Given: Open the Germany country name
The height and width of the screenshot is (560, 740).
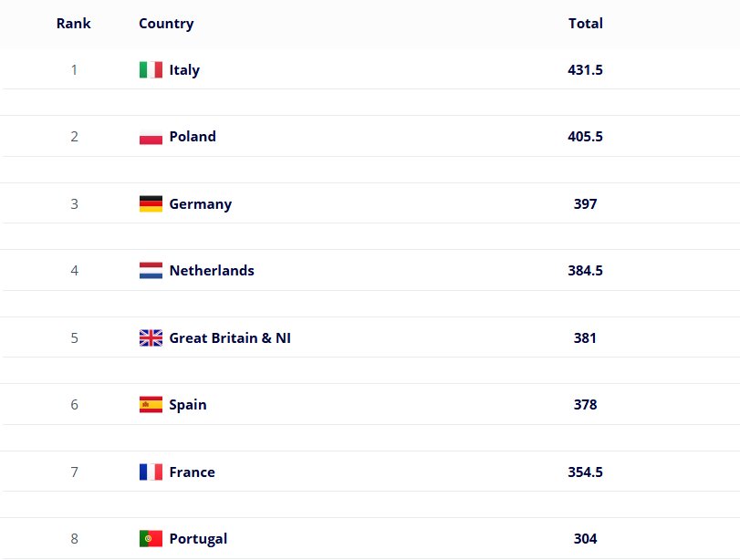Looking at the screenshot, I should 201,204.
